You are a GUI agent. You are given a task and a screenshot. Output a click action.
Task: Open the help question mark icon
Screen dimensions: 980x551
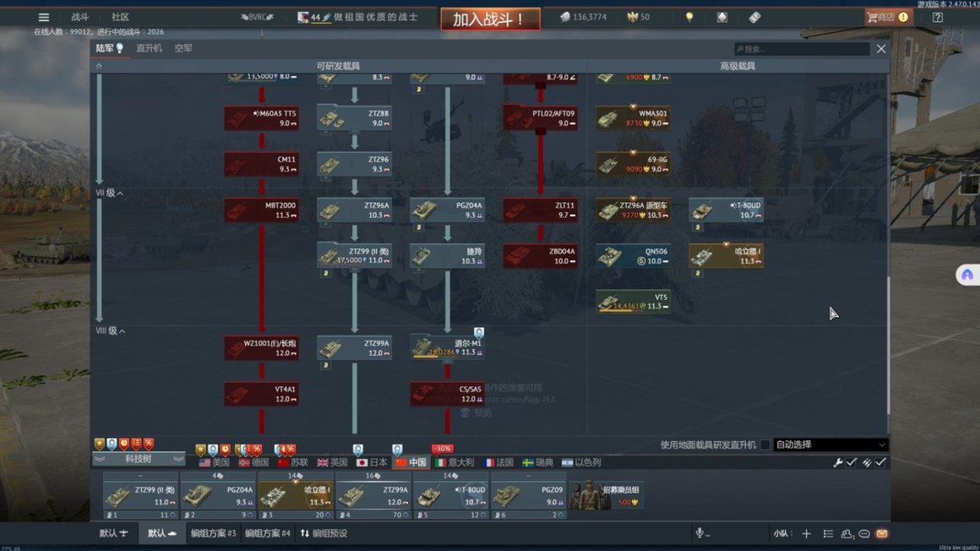pos(938,17)
